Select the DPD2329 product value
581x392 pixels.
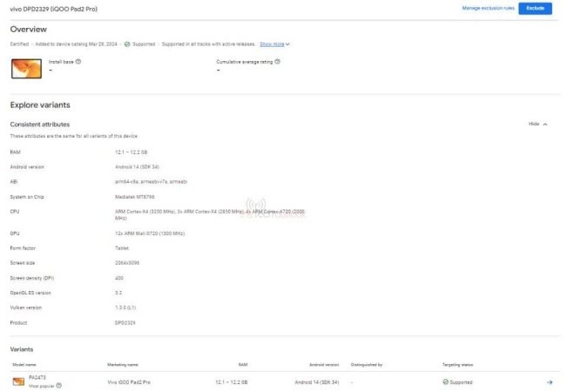(x=125, y=322)
